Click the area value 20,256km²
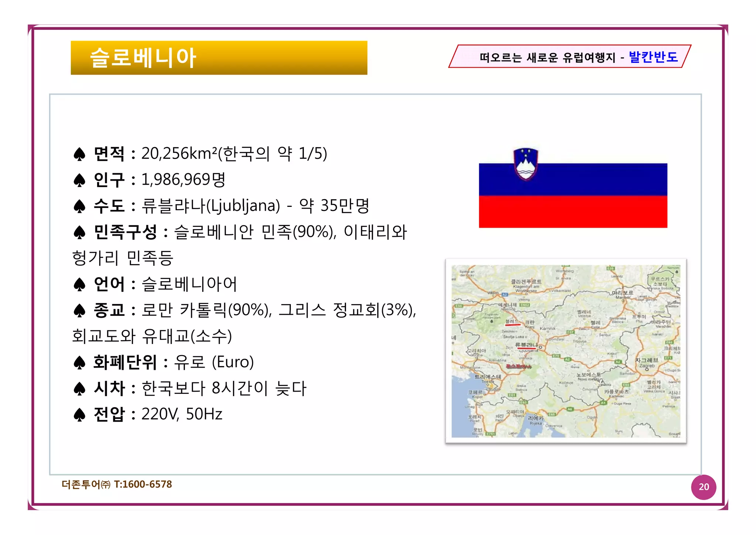 (x=179, y=153)
